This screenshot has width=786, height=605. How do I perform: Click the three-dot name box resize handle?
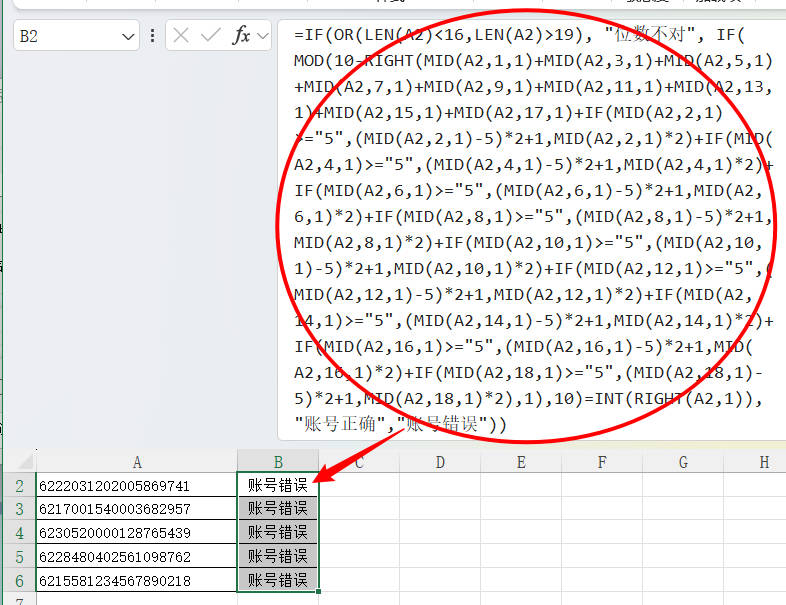tap(152, 36)
